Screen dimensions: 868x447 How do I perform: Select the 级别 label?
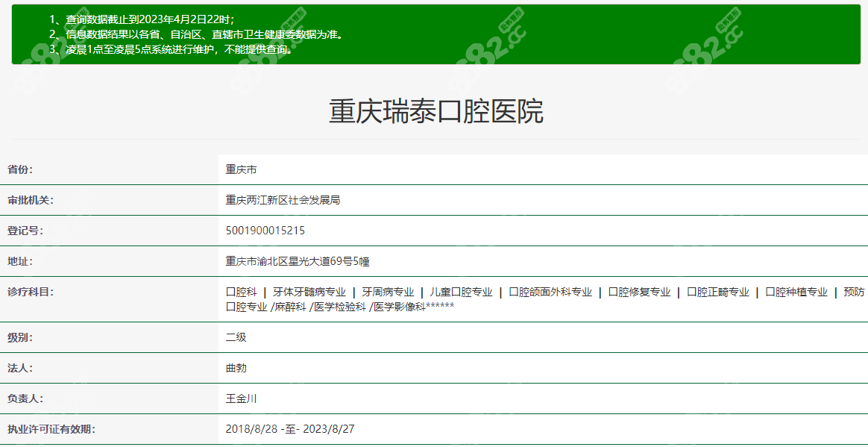coord(20,337)
